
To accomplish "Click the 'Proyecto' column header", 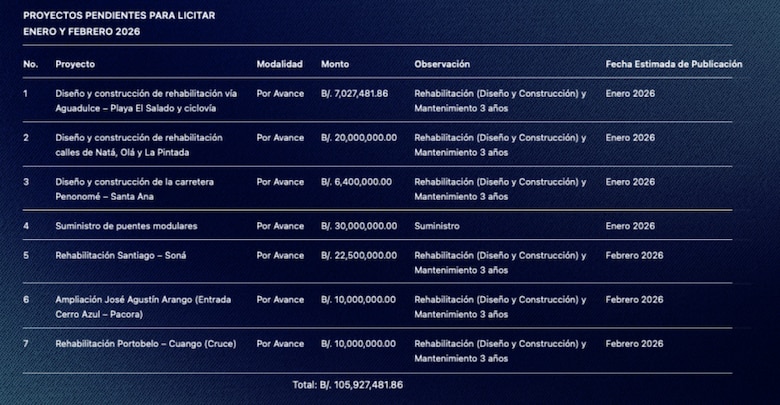I will coord(75,64).
